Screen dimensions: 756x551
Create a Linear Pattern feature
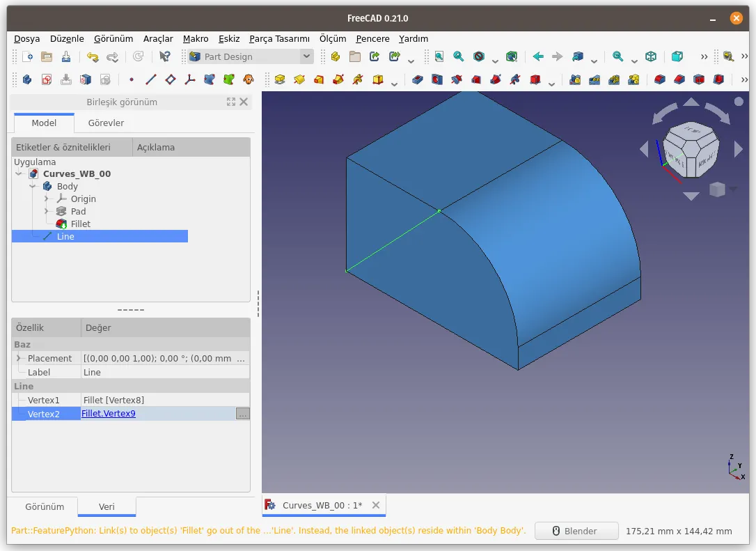tap(594, 79)
